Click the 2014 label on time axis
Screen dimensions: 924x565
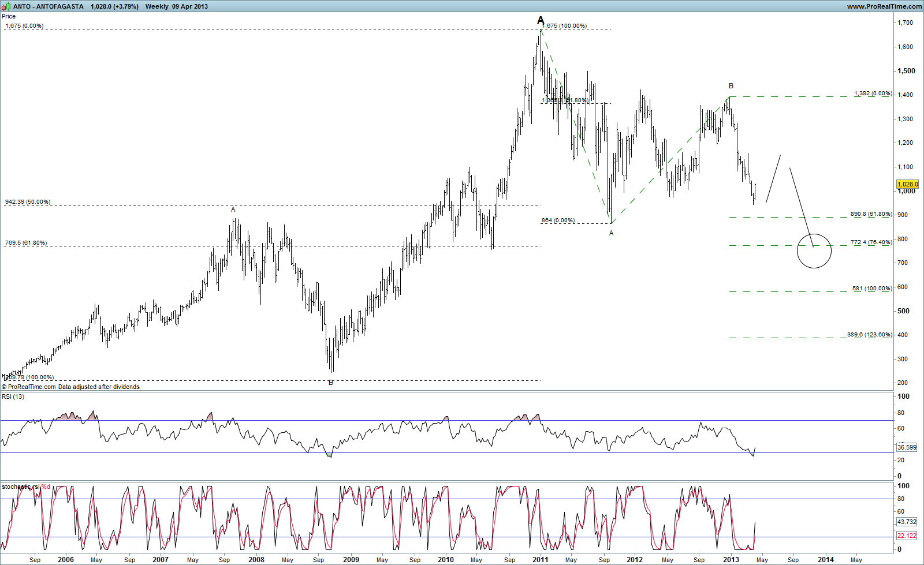pyautogui.click(x=825, y=559)
